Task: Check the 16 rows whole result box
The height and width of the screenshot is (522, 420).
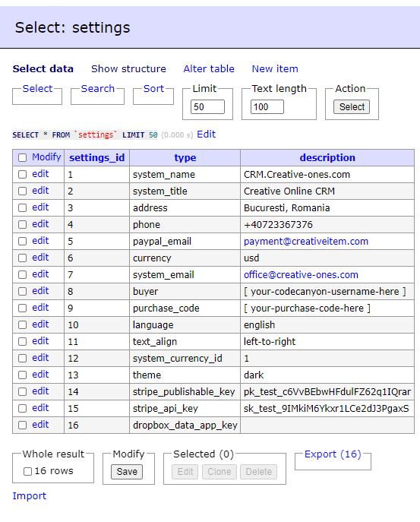Action: click(x=27, y=471)
